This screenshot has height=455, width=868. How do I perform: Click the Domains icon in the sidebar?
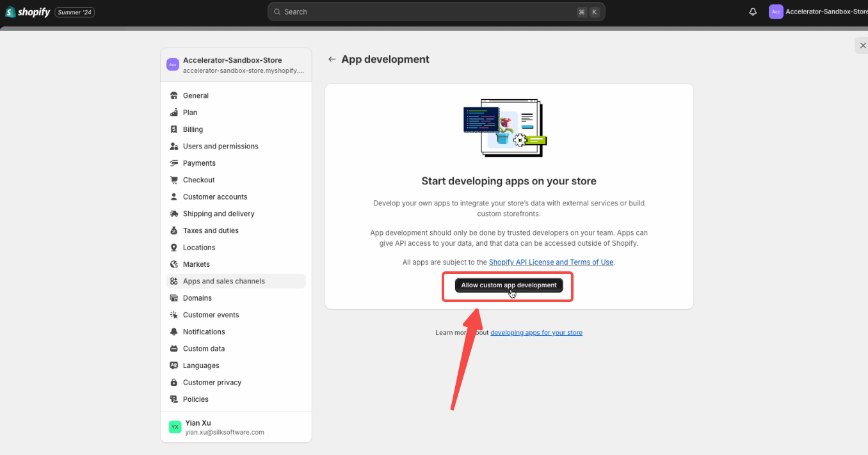[x=173, y=298]
